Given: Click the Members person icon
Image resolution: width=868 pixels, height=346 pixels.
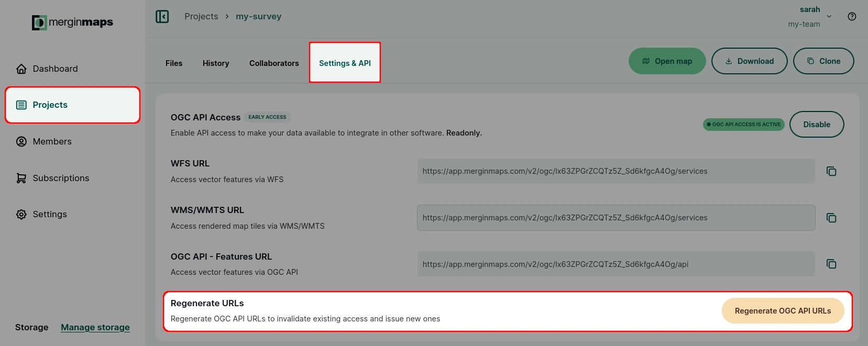Looking at the screenshot, I should (21, 141).
